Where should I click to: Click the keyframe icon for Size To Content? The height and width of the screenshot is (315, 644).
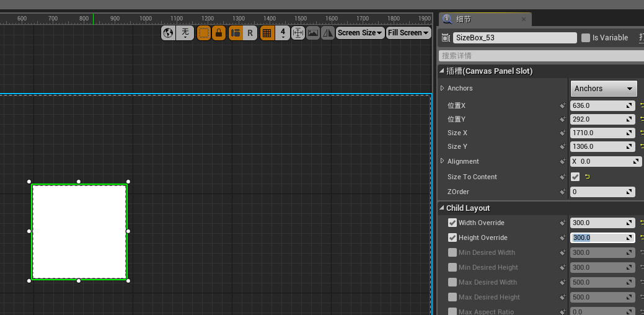click(x=563, y=177)
